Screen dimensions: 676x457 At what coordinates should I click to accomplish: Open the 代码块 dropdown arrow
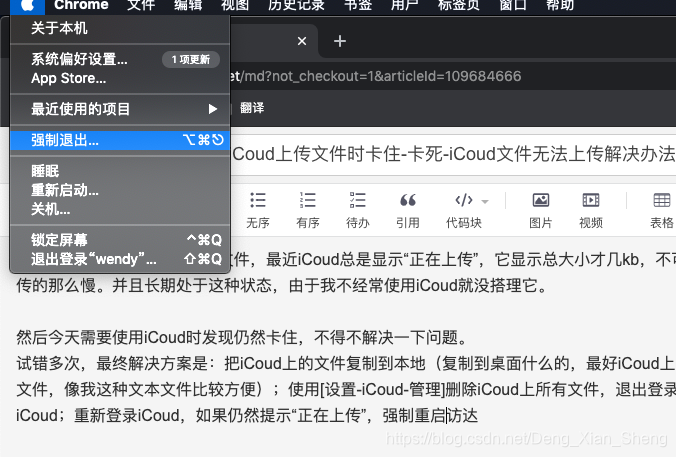coord(485,201)
